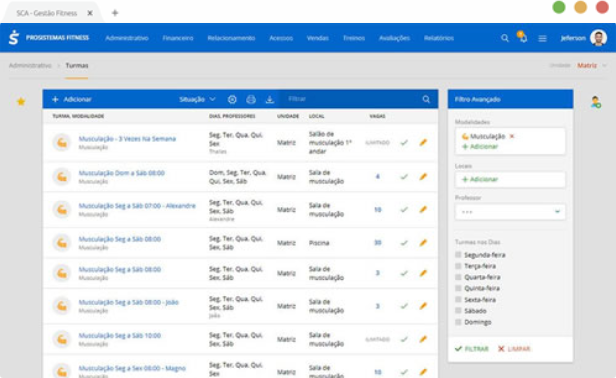Viewport: 616px width, 378px height.
Task: Edit Musculação Dom a Sáb 08:00
Action: click(423, 176)
